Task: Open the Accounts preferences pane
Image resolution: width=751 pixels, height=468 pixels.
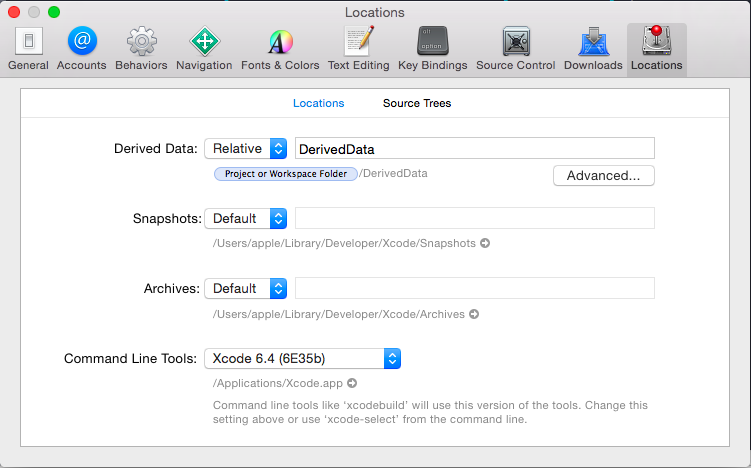Action: click(x=81, y=49)
